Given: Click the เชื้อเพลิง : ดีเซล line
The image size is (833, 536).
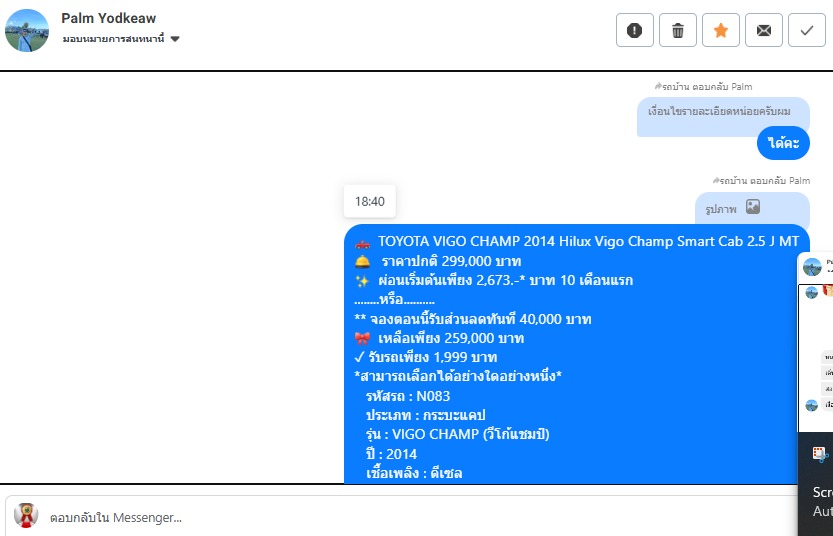Looking at the screenshot, I should 414,473.
